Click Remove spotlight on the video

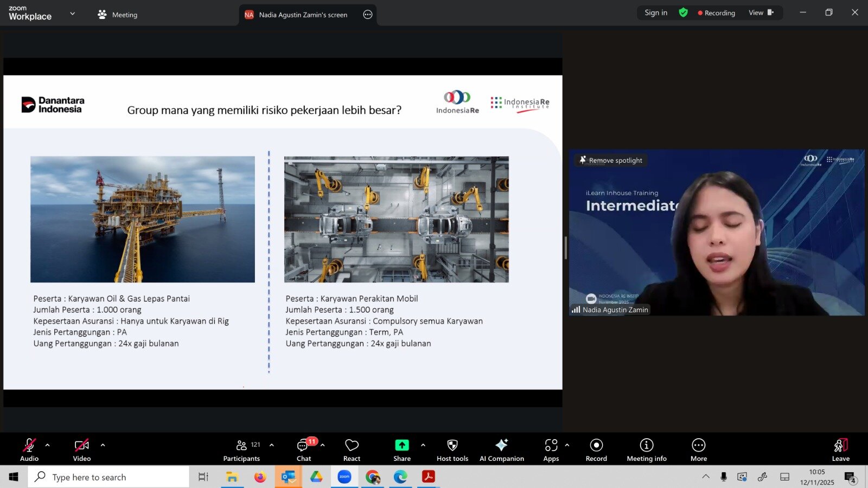click(x=611, y=160)
